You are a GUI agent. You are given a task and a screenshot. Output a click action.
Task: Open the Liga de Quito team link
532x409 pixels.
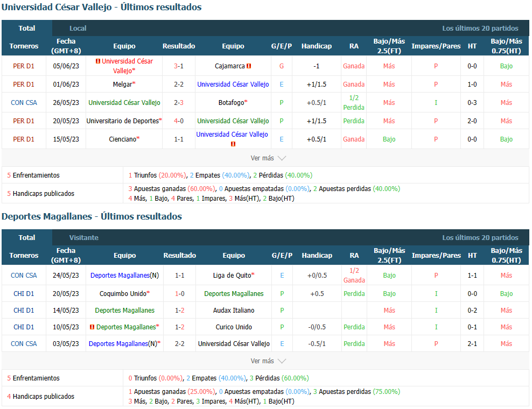click(232, 276)
